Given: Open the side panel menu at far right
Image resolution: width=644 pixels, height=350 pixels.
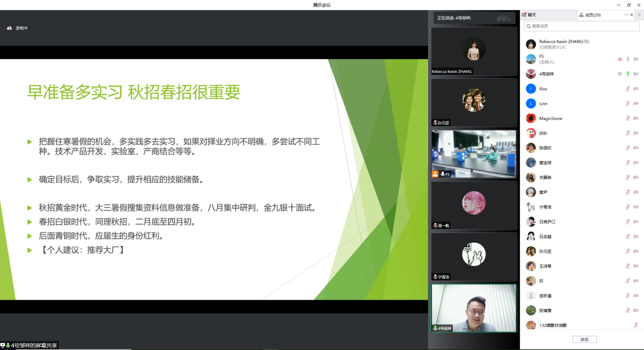Looking at the screenshot, I should point(639,15).
